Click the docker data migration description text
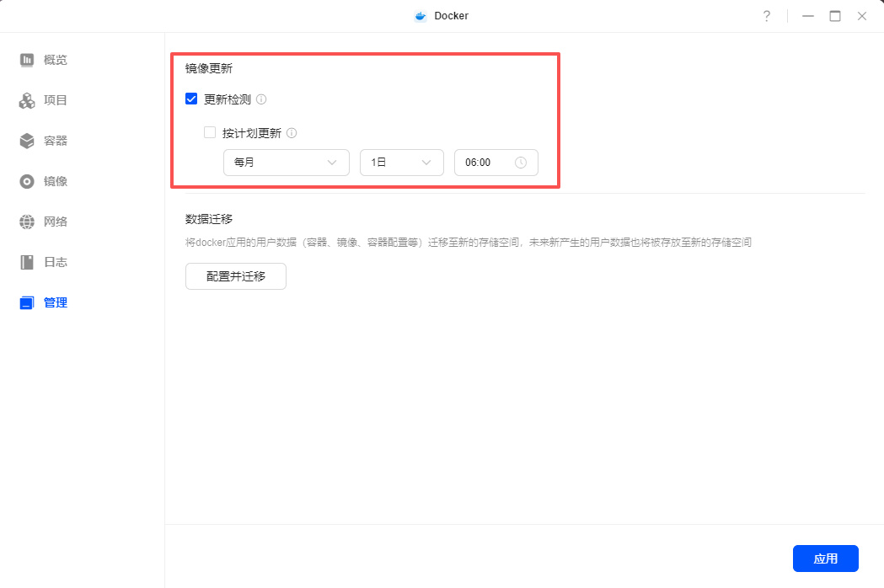The width and height of the screenshot is (884, 588). click(x=468, y=243)
